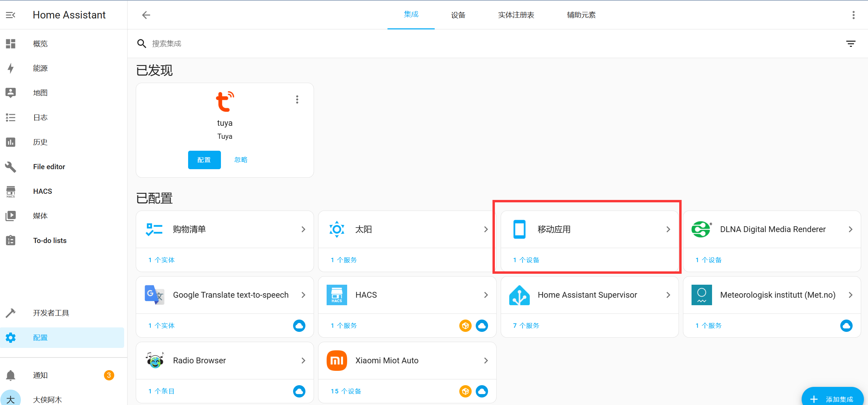Switch to the 设备 tab
This screenshot has height=405, width=868.
point(458,15)
